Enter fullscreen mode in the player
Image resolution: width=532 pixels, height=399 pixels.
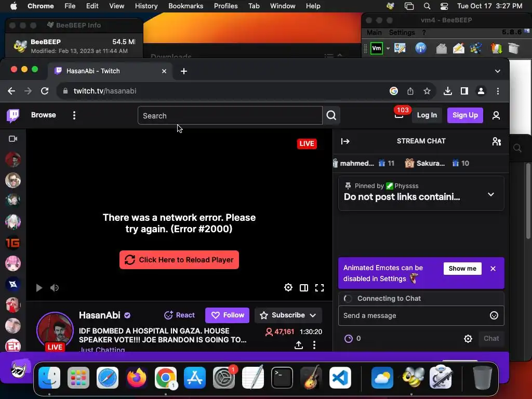coord(320,288)
